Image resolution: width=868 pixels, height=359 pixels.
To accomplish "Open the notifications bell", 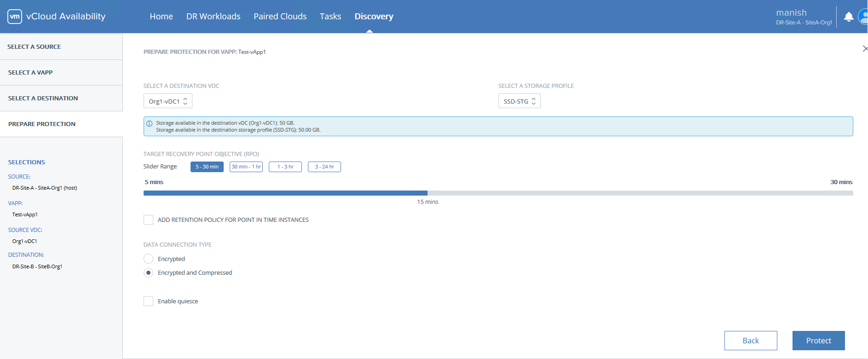I will point(849,17).
